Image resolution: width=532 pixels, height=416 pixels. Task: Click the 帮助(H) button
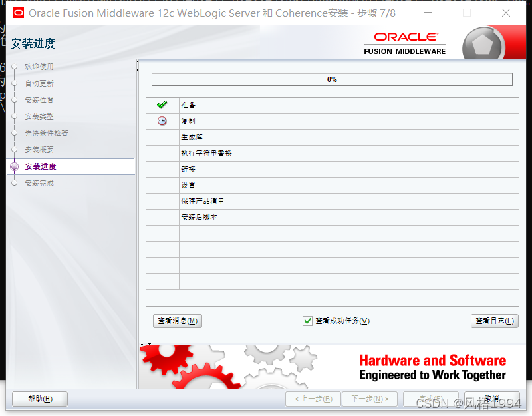click(x=40, y=399)
